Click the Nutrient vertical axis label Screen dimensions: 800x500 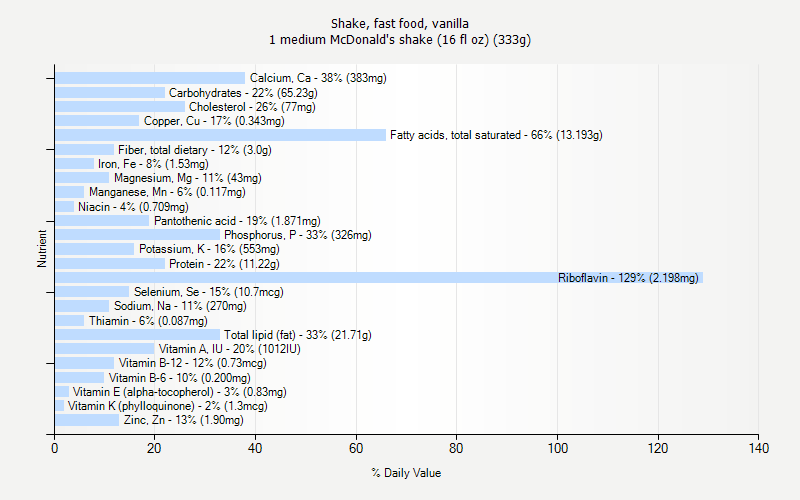(x=42, y=248)
